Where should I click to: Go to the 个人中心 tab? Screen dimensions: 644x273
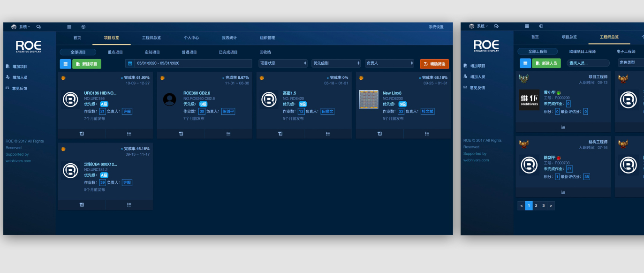[x=191, y=38]
